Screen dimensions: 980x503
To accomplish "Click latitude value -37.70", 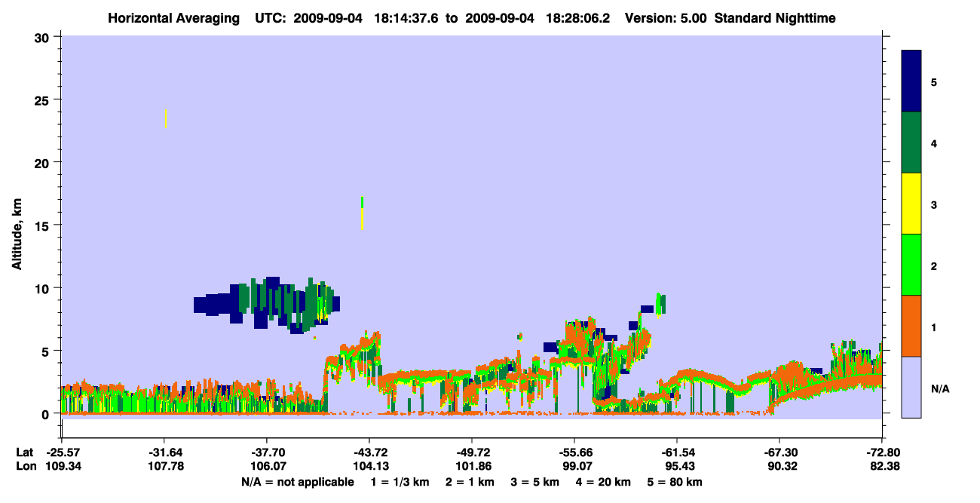I will point(267,452).
